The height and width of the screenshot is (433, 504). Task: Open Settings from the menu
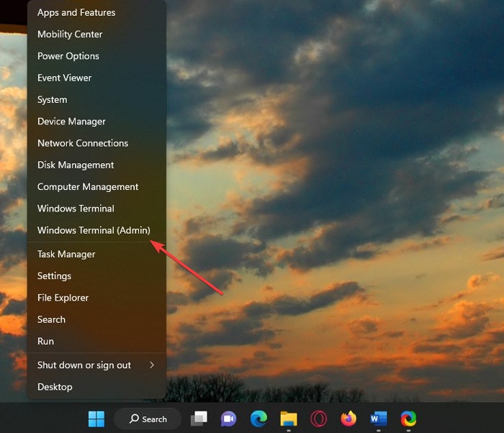pyautogui.click(x=96, y=276)
